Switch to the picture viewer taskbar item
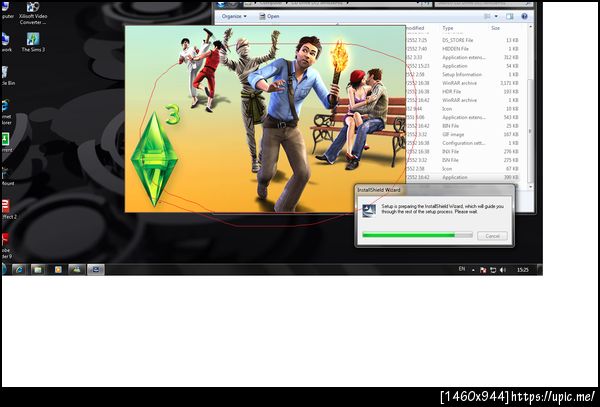 [77, 270]
